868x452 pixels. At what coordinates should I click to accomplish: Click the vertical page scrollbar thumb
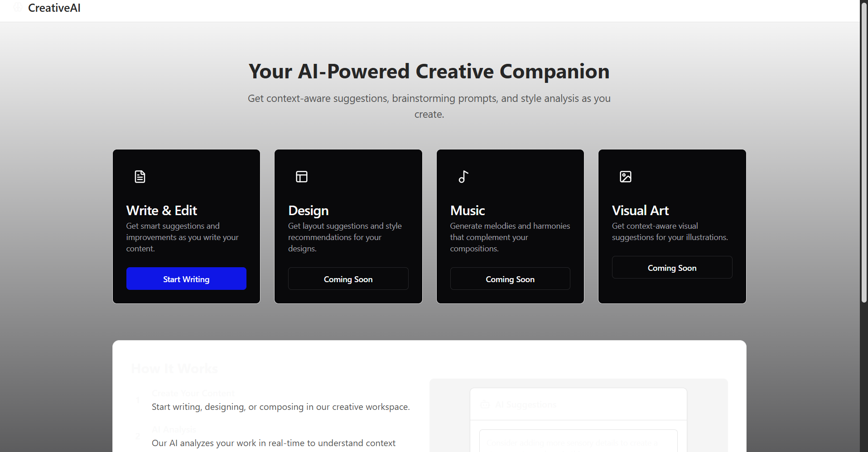[864, 152]
